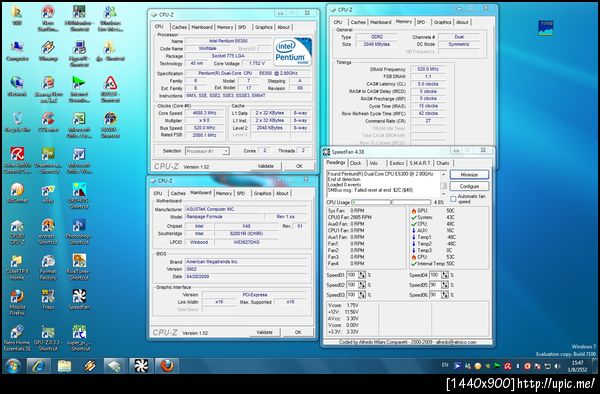Image resolution: width=600 pixels, height=394 pixels.
Task: Launch Format Factory desktop icon
Action: 48,267
